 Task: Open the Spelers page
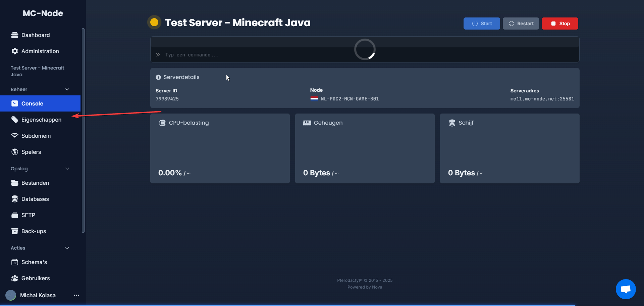(x=40, y=152)
